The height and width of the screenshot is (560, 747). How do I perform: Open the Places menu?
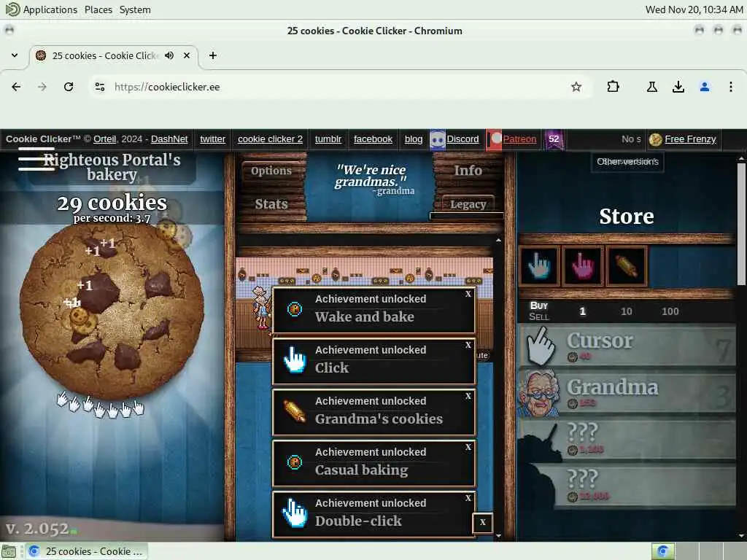coord(98,9)
